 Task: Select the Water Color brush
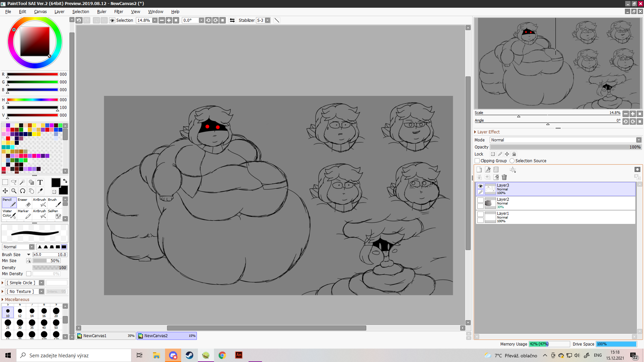click(9, 214)
